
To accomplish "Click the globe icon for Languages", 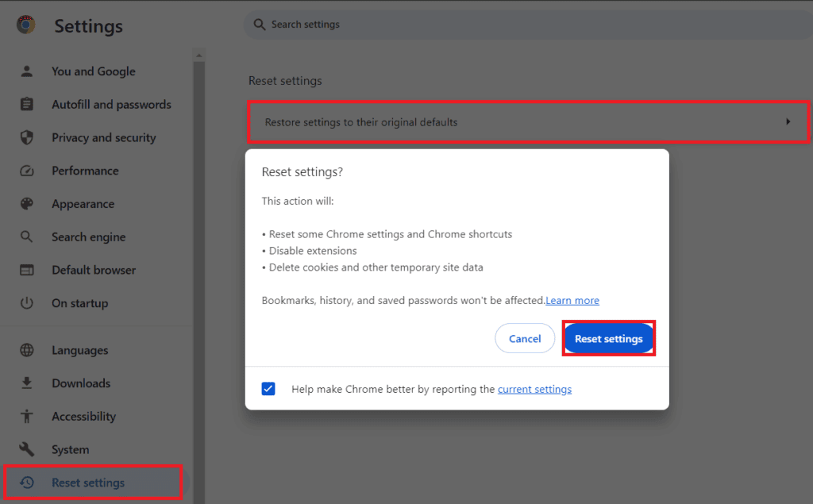I will pyautogui.click(x=26, y=350).
